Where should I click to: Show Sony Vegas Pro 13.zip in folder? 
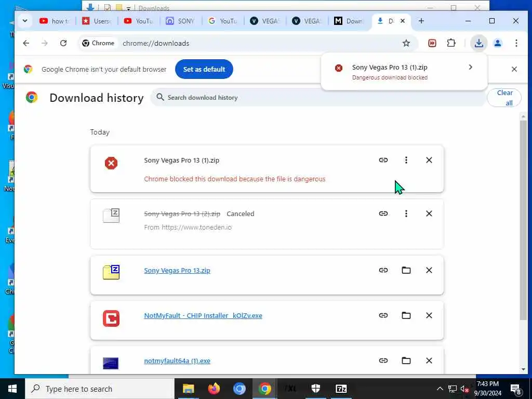[x=406, y=270]
